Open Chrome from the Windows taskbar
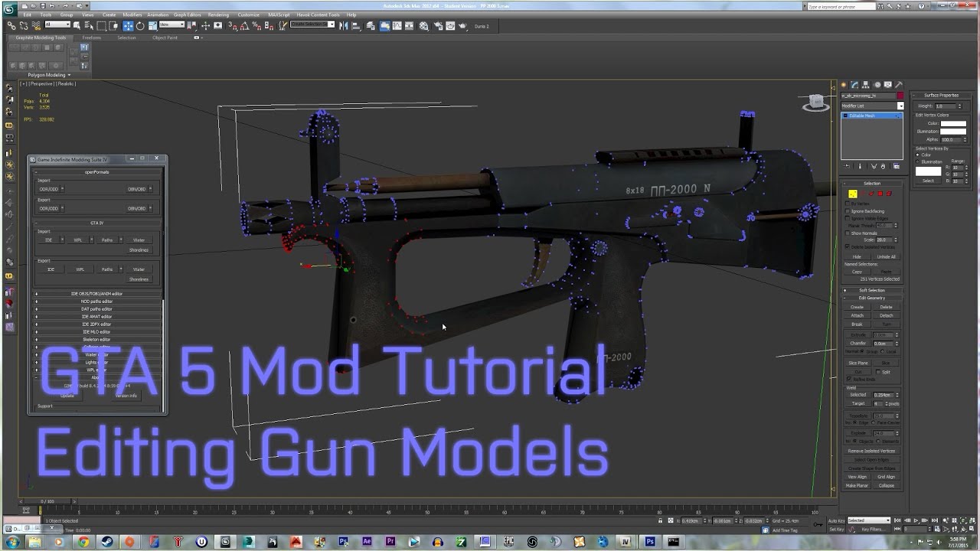Image resolution: width=980 pixels, height=551 pixels. tap(83, 542)
